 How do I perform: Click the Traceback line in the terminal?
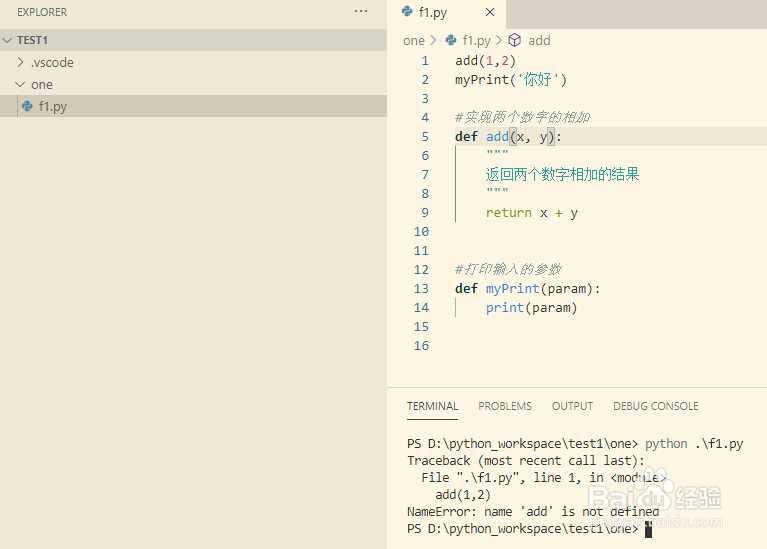[526, 461]
